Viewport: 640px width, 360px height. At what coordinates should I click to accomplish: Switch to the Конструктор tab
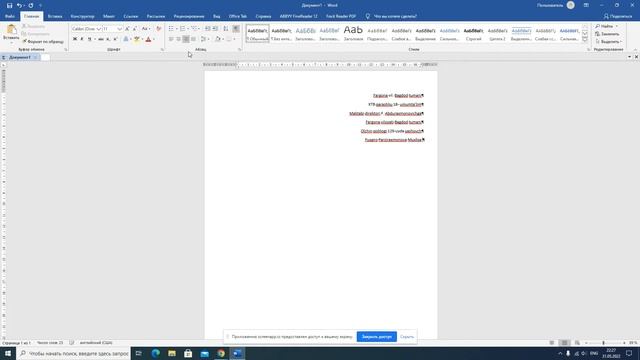tap(82, 16)
